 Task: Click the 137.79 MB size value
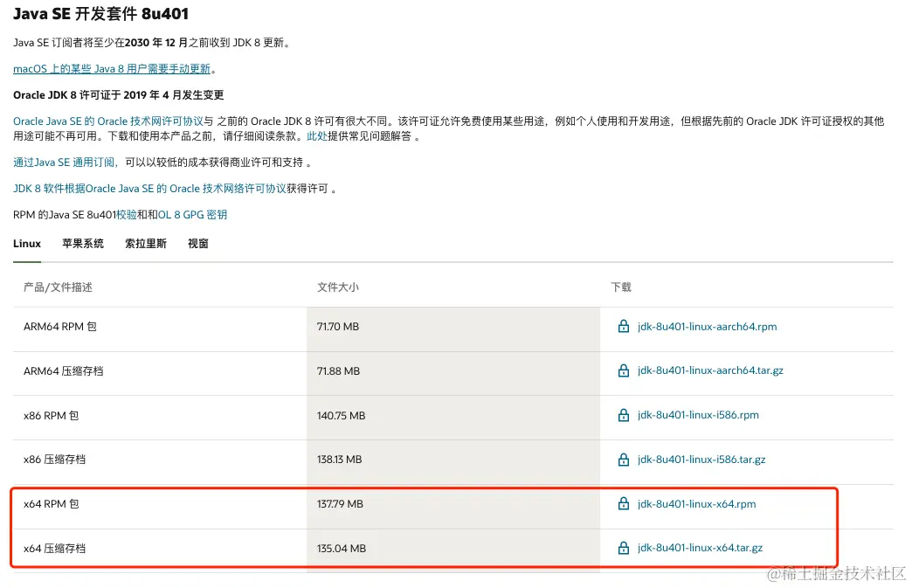(340, 504)
